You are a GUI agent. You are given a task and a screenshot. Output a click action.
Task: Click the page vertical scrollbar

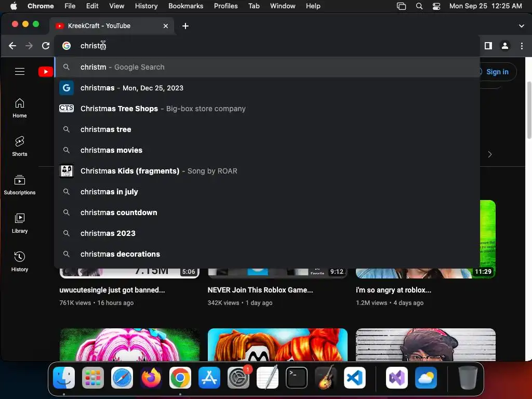529,110
